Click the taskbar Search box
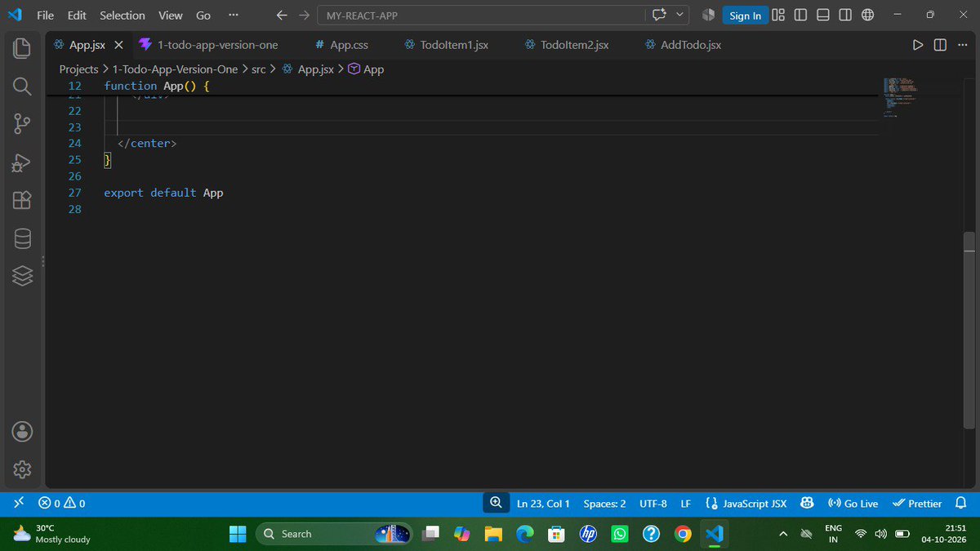This screenshot has height=551, width=980. (336, 534)
